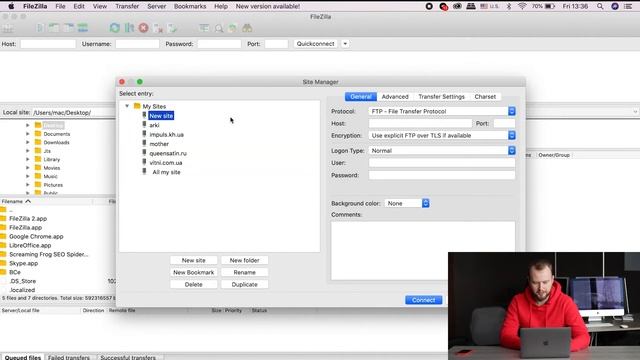The image size is (640, 360).
Task: Expand the Downloads folder in local tree
Action: coord(27,142)
